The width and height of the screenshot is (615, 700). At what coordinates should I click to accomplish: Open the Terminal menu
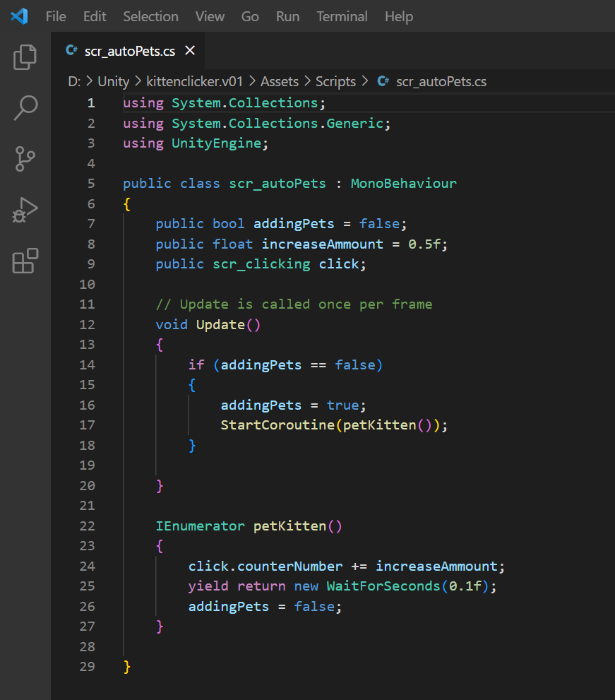[342, 16]
